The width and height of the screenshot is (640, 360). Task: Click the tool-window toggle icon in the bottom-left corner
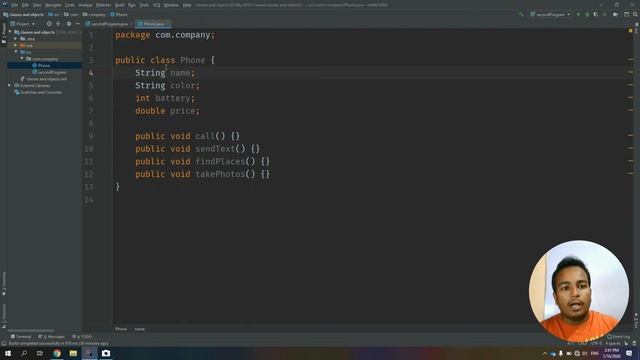coord(4,344)
